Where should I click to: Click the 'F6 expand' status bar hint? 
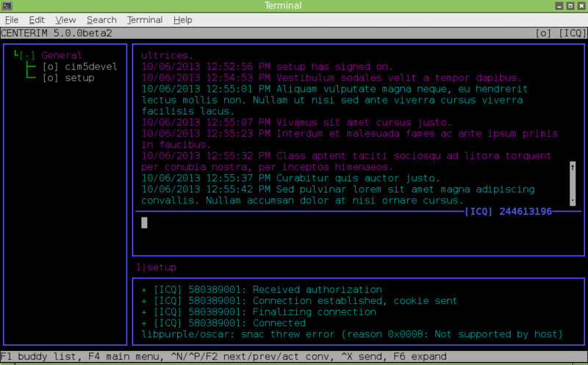420,356
